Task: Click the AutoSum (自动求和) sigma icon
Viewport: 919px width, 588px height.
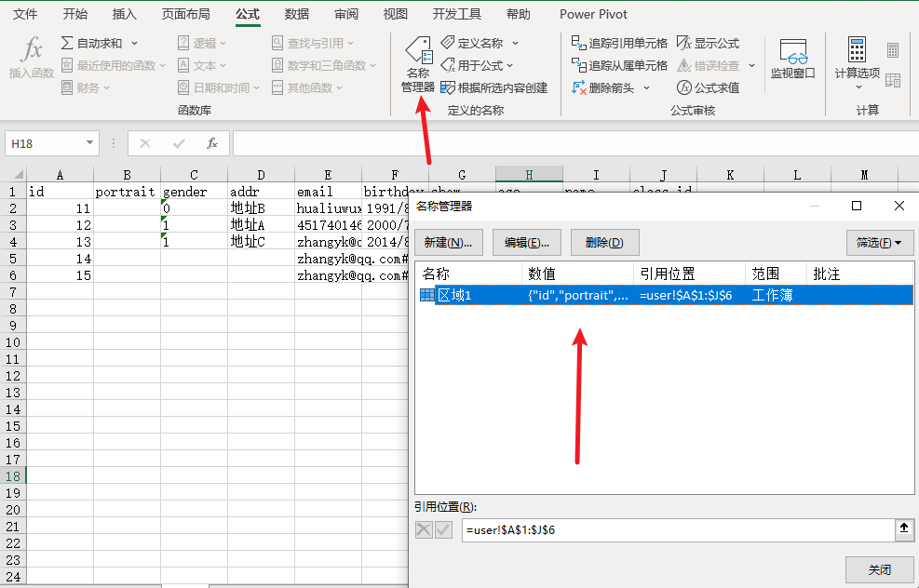Action: coord(67,44)
